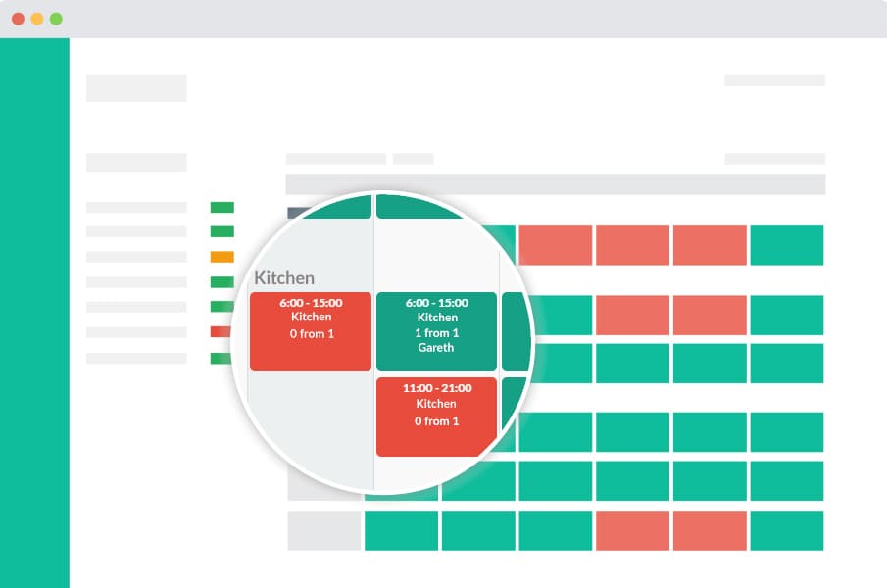Click the teal left sidebar panel

pos(34,313)
